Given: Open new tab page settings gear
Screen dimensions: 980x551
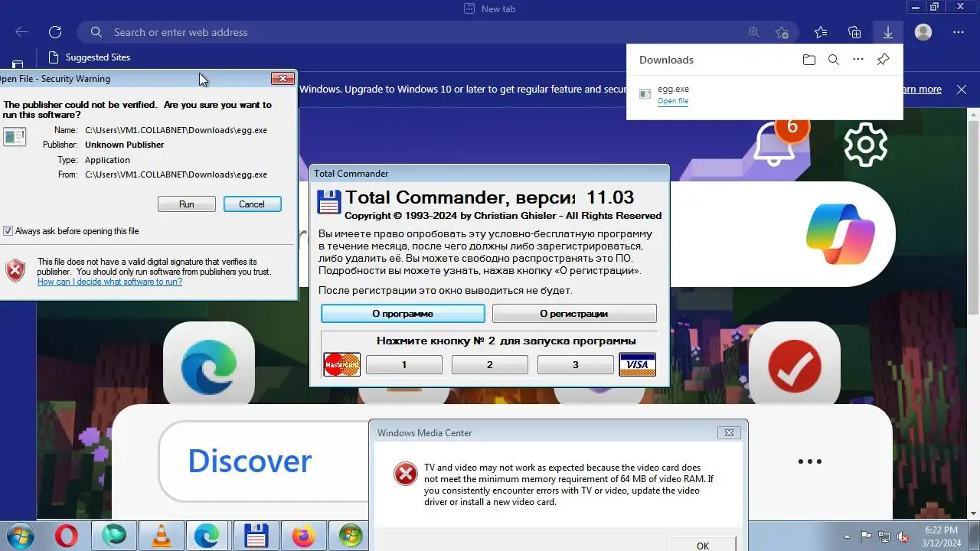Looking at the screenshot, I should point(866,144).
